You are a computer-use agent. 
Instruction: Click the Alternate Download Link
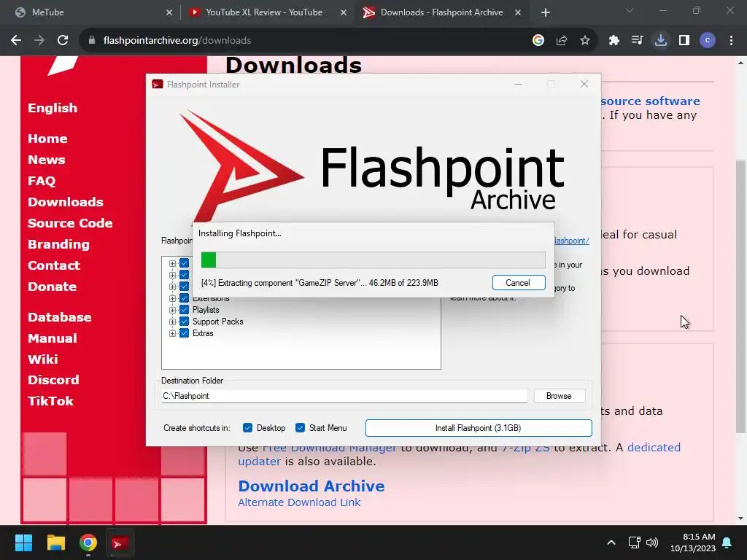[299, 502]
